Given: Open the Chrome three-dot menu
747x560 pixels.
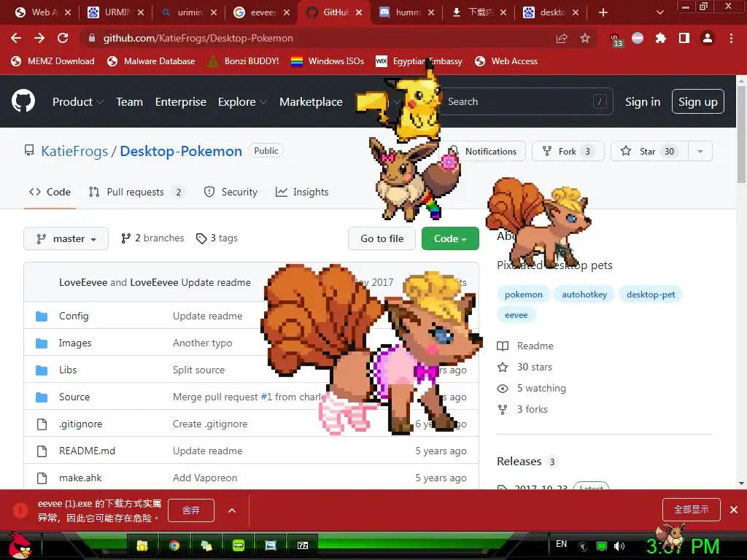Looking at the screenshot, I should pos(731,38).
